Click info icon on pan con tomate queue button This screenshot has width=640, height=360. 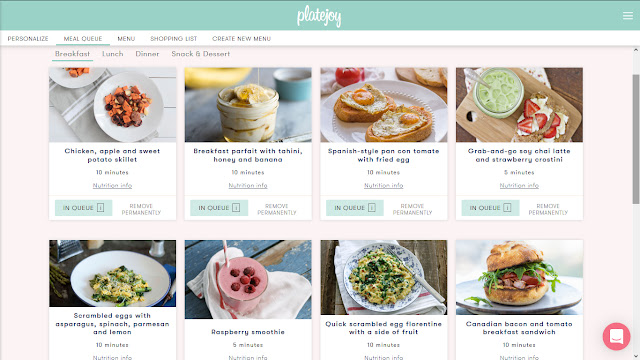371,208
